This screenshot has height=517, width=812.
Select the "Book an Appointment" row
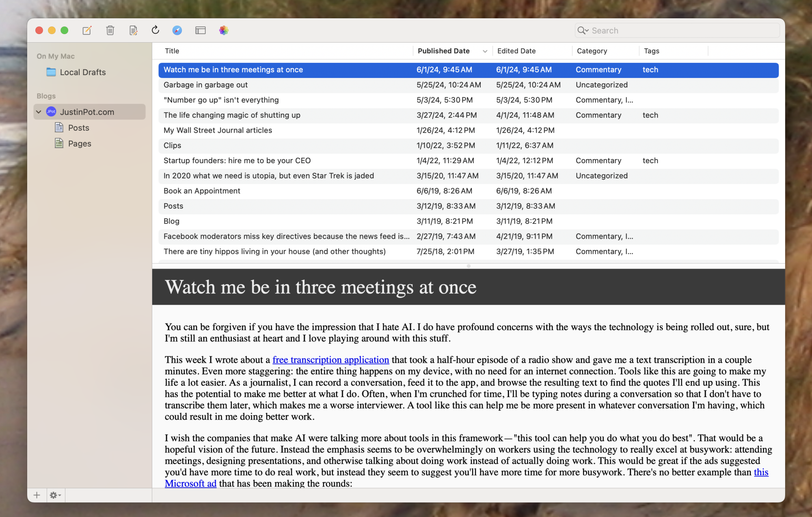tap(469, 191)
